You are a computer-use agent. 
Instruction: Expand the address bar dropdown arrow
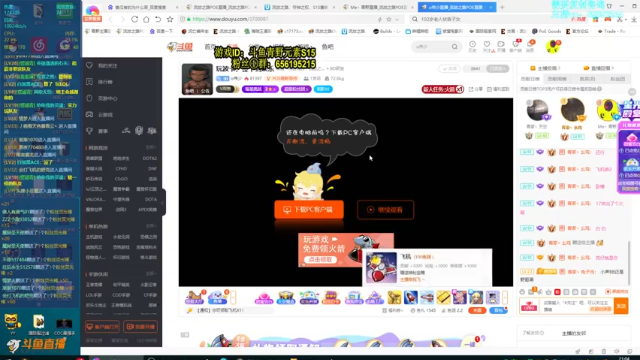397,19
